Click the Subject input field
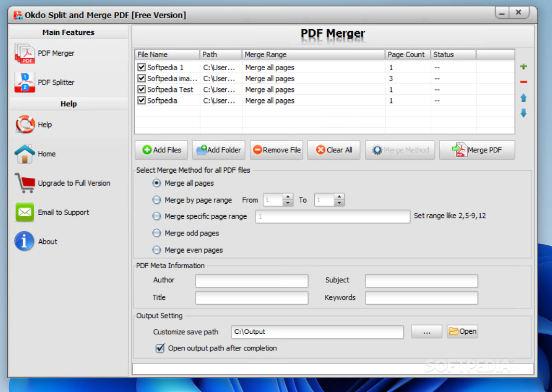This screenshot has width=552, height=392. 421,280
